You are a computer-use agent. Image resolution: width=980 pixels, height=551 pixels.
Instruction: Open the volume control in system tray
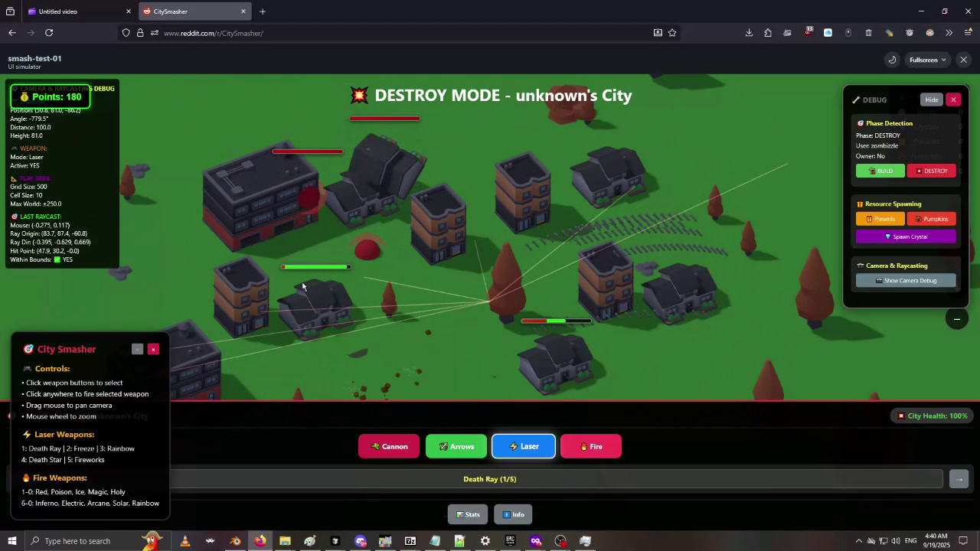[x=897, y=541]
